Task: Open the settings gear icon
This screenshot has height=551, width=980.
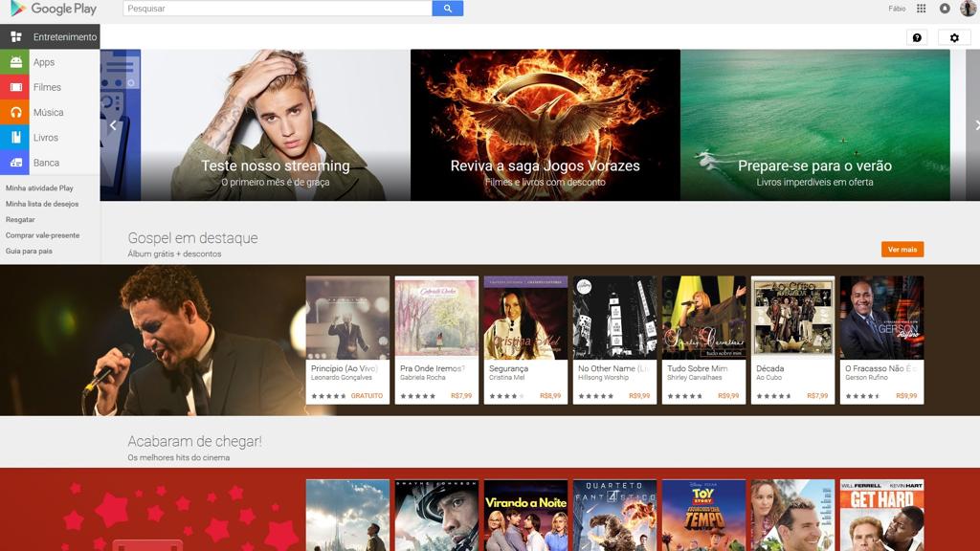Action: tap(953, 37)
